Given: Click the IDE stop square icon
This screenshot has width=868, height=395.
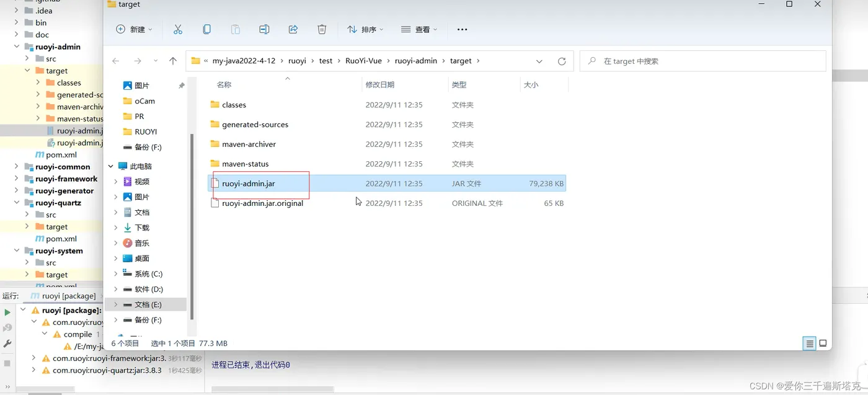Looking at the screenshot, I should click(x=7, y=363).
